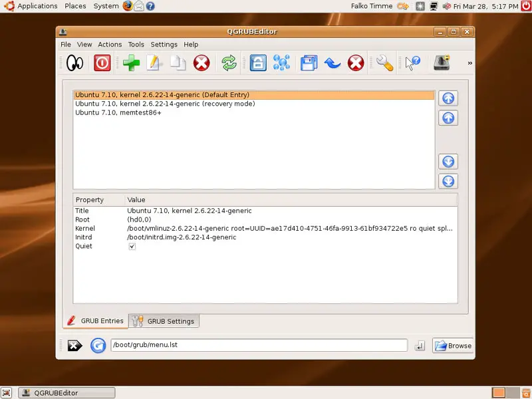
Task: Click the second blue up-arrow button
Action: pos(448,118)
